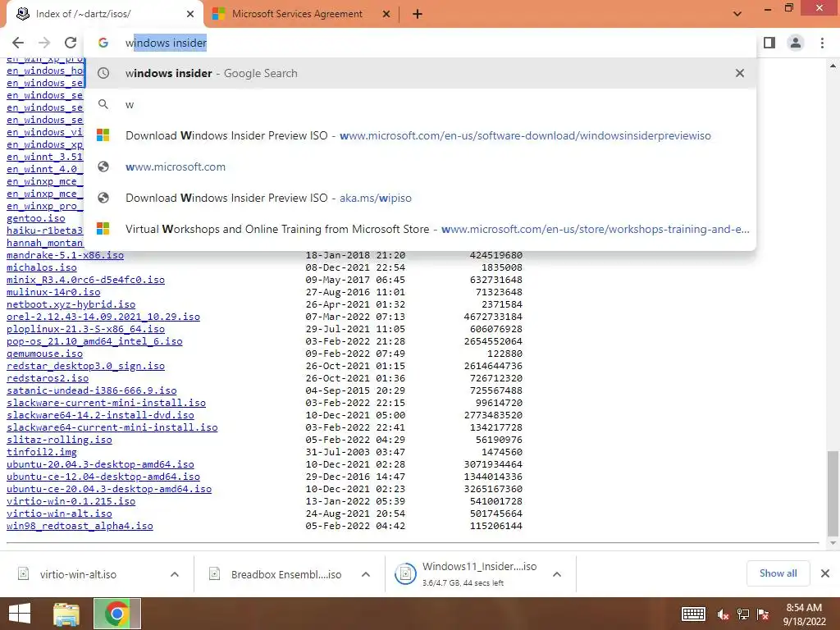Download michalos.iso
This screenshot has height=630, width=840.
click(x=42, y=267)
